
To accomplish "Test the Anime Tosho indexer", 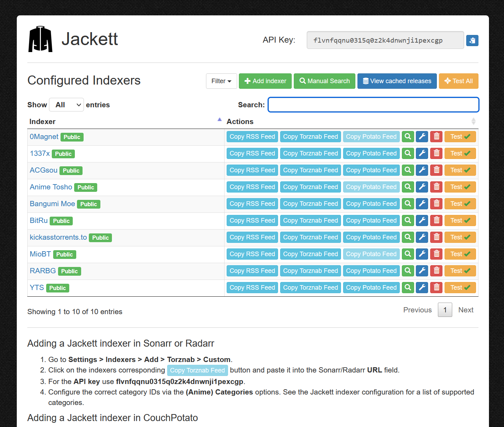I will click(460, 187).
